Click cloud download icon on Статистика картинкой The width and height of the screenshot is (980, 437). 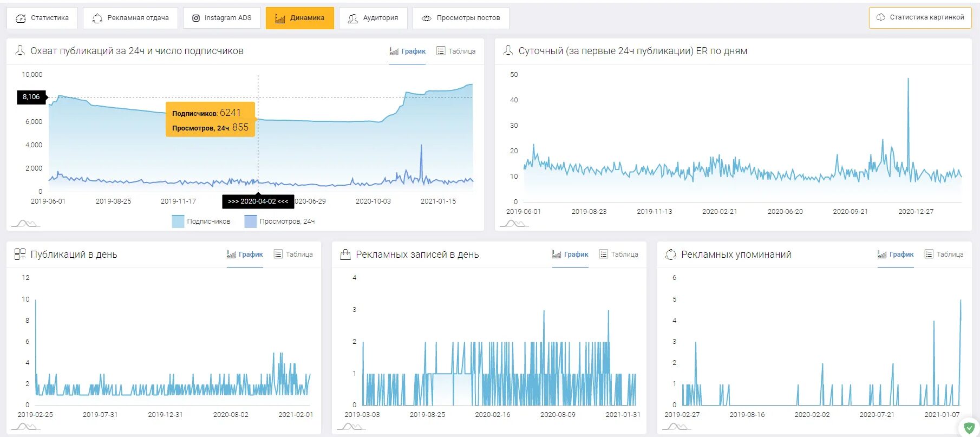pos(881,17)
